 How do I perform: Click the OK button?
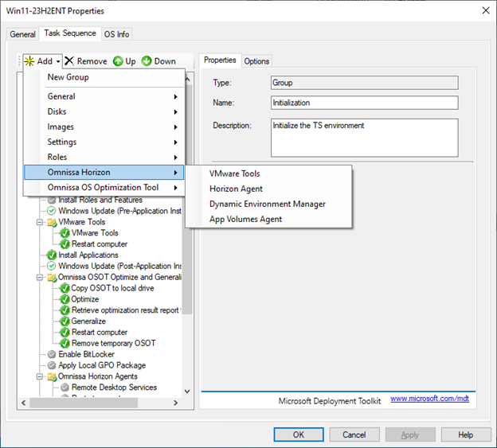tap(299, 434)
